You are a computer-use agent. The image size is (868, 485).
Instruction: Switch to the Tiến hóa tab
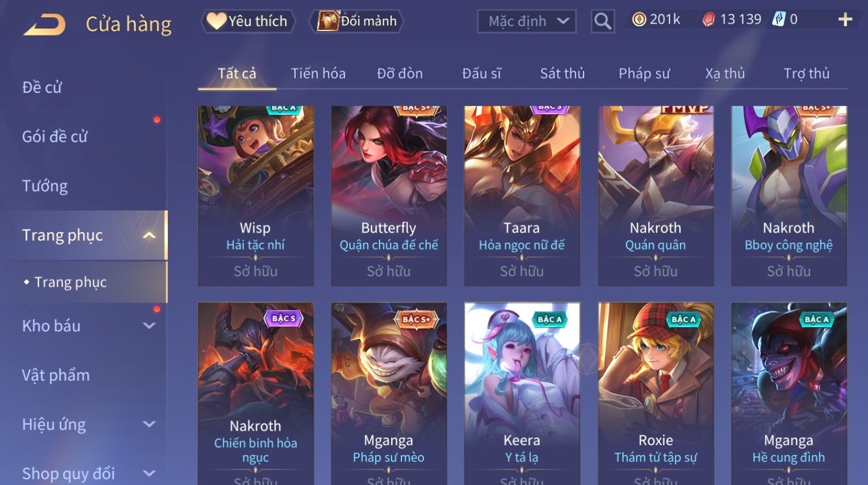pyautogui.click(x=318, y=73)
